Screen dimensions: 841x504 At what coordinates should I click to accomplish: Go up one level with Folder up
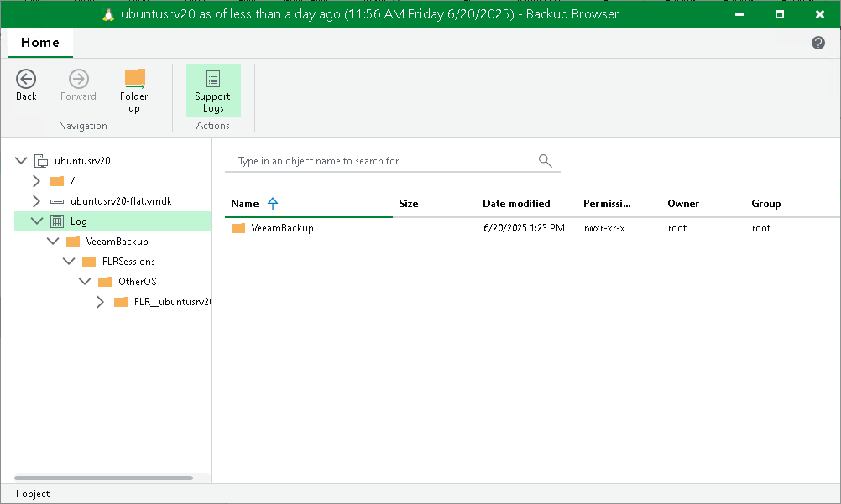pyautogui.click(x=134, y=91)
